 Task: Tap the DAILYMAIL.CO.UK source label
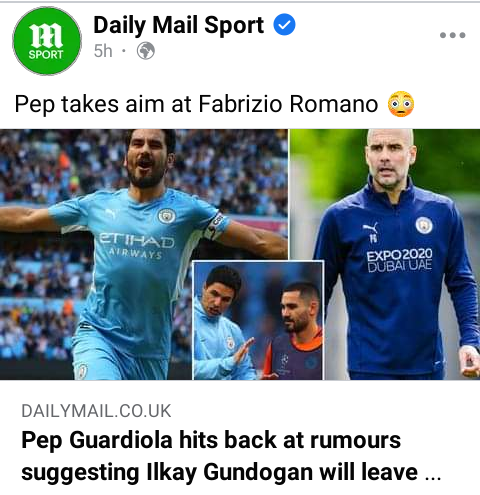point(96,411)
